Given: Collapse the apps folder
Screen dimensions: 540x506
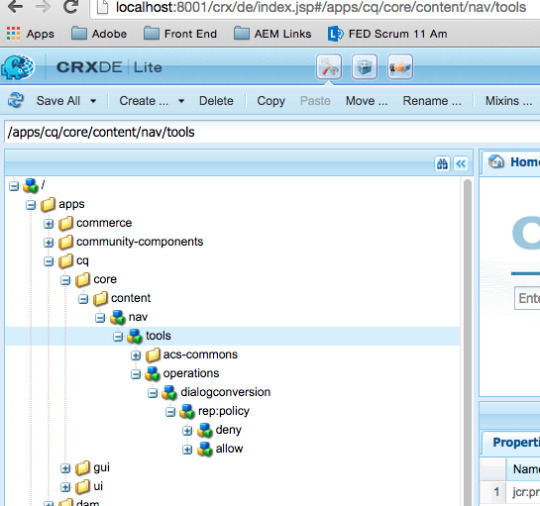Looking at the screenshot, I should pyautogui.click(x=31, y=205).
